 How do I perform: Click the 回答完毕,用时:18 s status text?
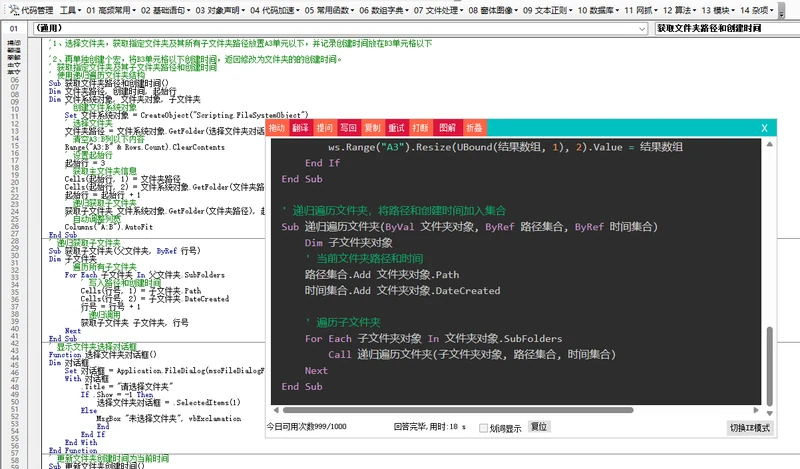430,427
